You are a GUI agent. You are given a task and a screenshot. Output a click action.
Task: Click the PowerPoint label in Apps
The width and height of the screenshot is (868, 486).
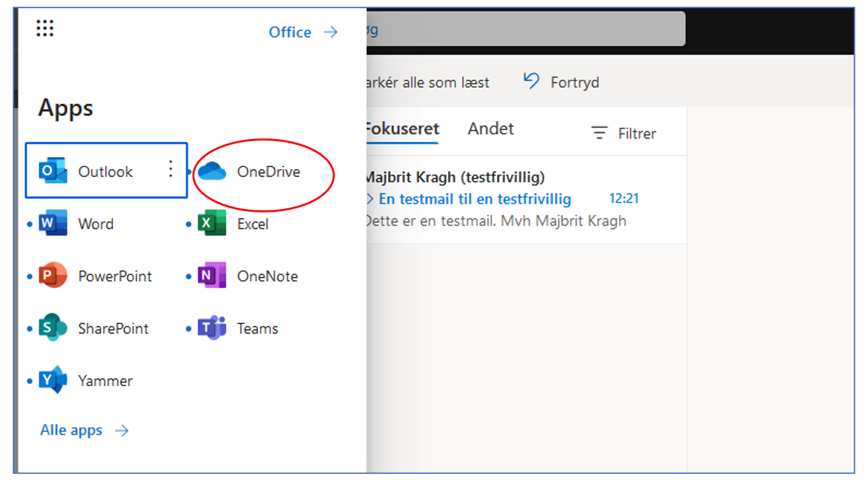point(115,276)
